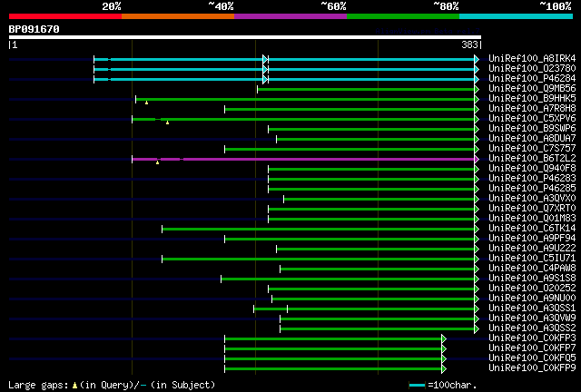This screenshot has height=392, width=581.
Task: Select the UniRef100_P46285 label
Action: (x=532, y=189)
